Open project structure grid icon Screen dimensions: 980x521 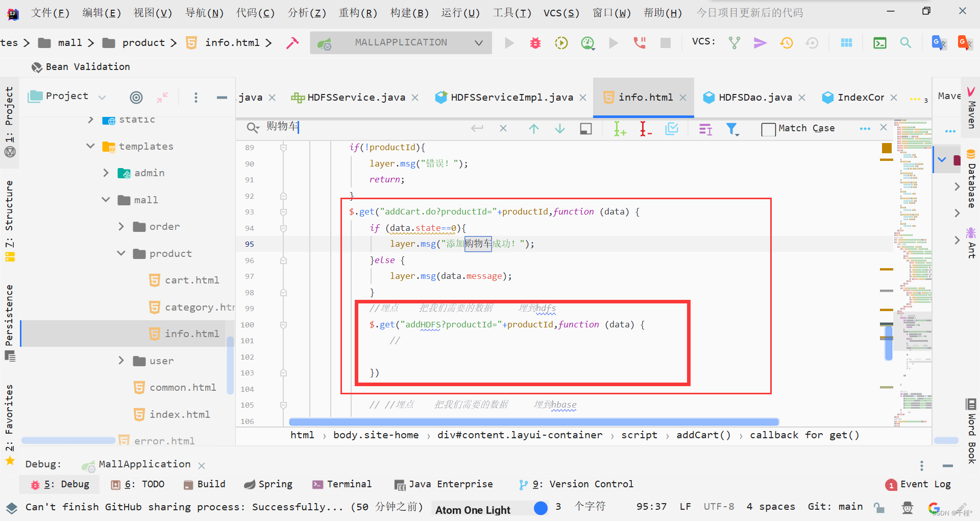tap(846, 43)
